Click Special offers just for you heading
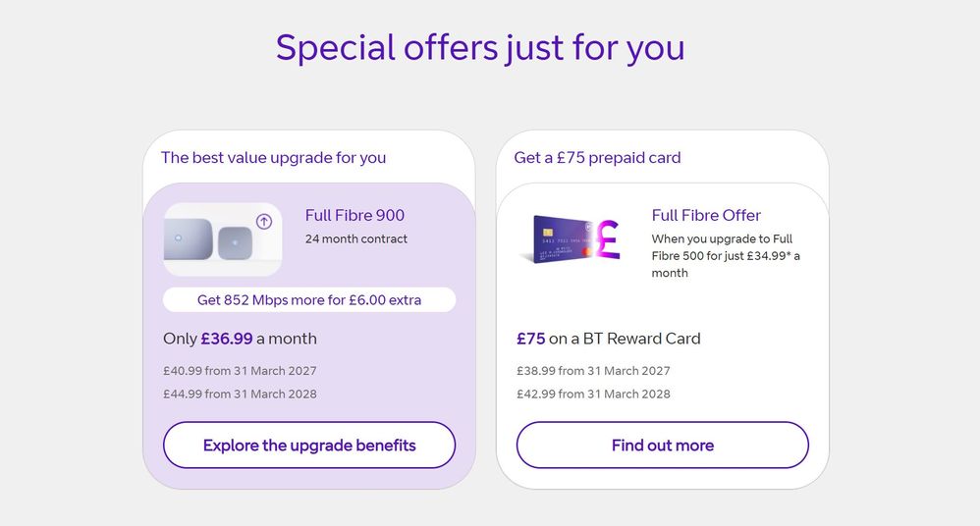980x526 pixels. click(x=480, y=47)
